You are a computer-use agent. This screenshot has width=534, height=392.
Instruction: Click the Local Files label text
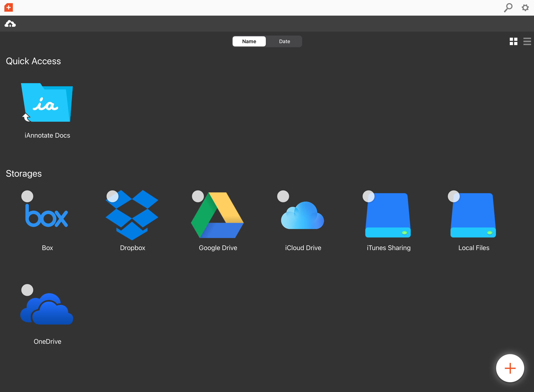point(474,248)
